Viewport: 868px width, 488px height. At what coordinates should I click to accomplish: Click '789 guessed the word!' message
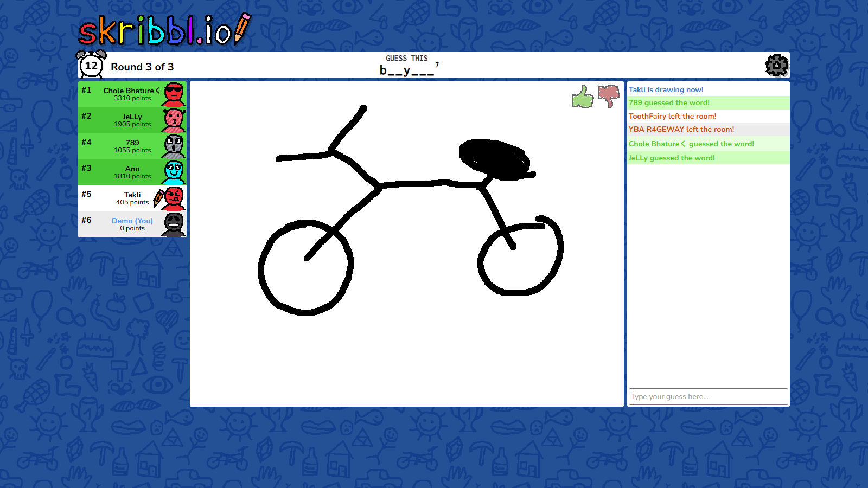[669, 102]
